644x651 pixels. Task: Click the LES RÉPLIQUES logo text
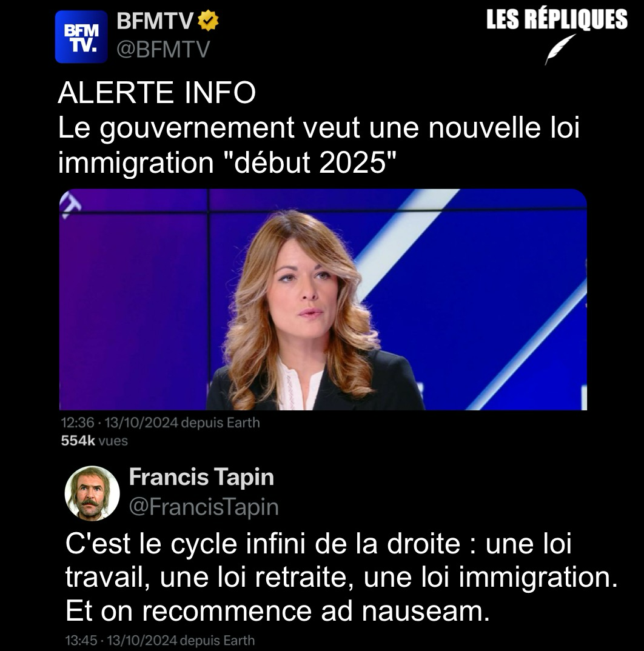(557, 19)
